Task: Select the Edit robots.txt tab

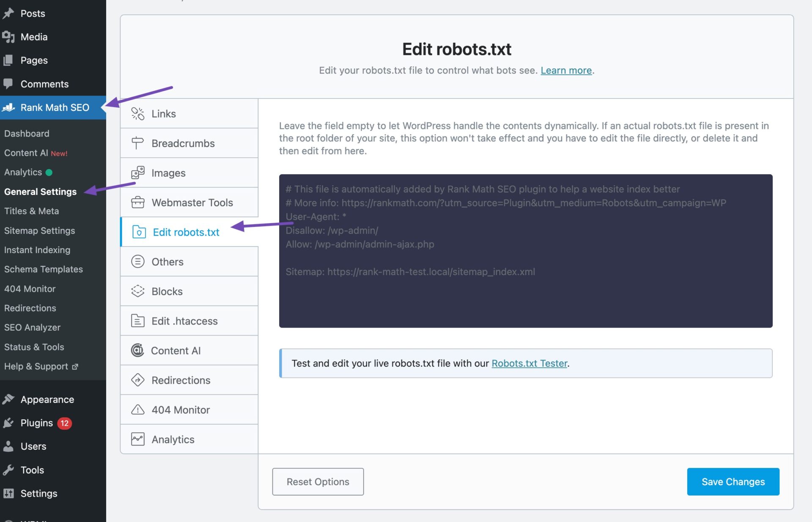Action: [186, 232]
